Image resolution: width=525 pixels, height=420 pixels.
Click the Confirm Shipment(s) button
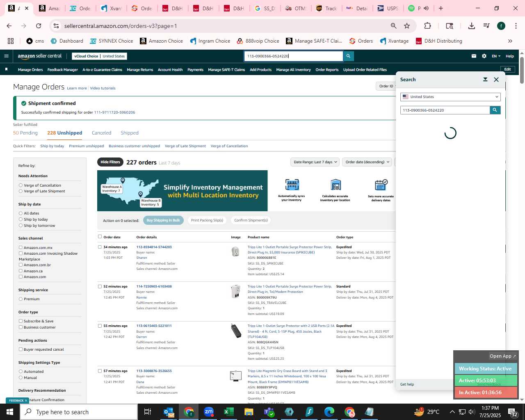(251, 220)
